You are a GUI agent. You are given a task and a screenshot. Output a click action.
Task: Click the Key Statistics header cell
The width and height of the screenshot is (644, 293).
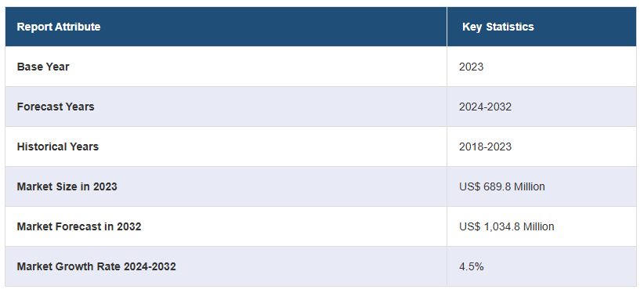(541, 27)
